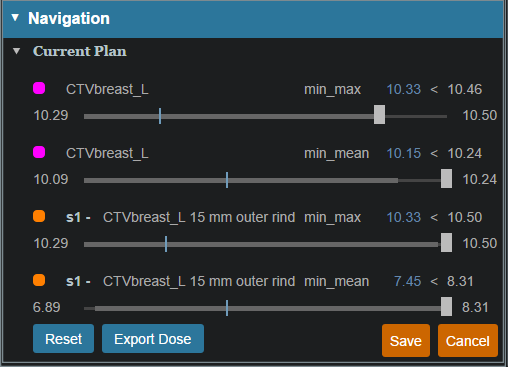
Task: Click the 10.46 limit value of CTVbreast_L min_max
Action: [x=465, y=89]
